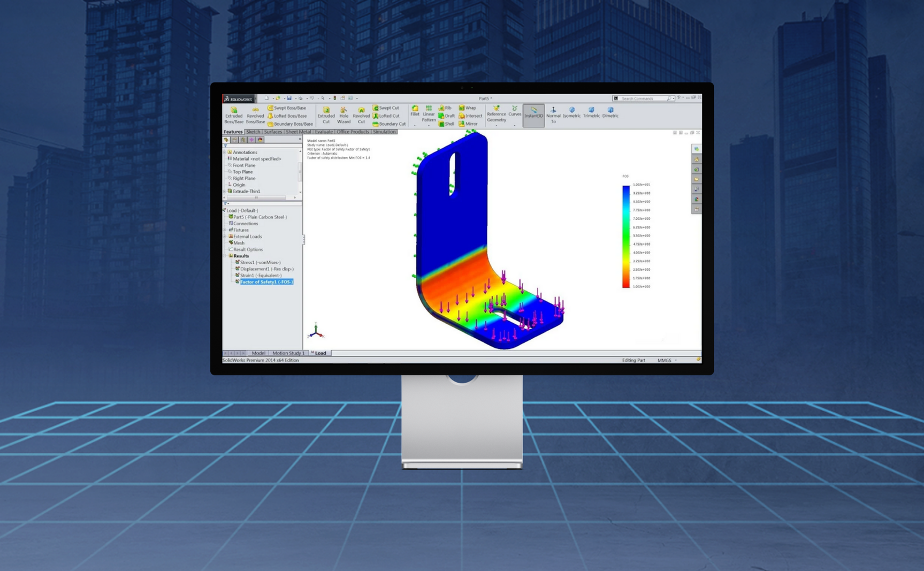Open the Motion Study 1 tab

point(288,353)
